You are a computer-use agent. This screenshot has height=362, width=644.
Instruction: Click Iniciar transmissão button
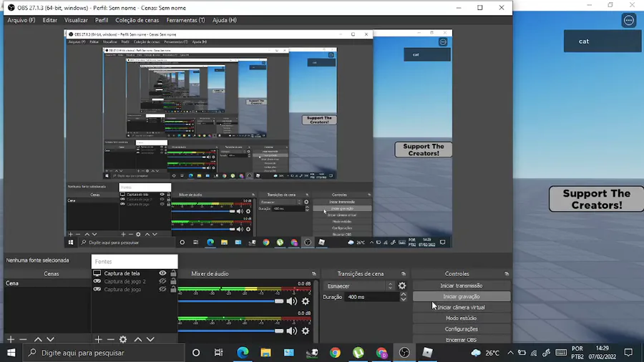(462, 285)
